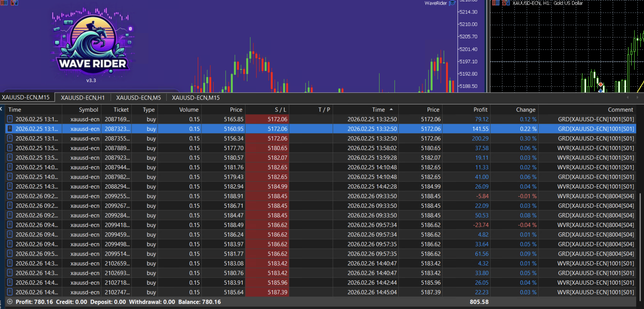Viewport: 644px width, 309px height.
Task: Click the document icon of ticket 2099255 row
Action: pos(10,196)
